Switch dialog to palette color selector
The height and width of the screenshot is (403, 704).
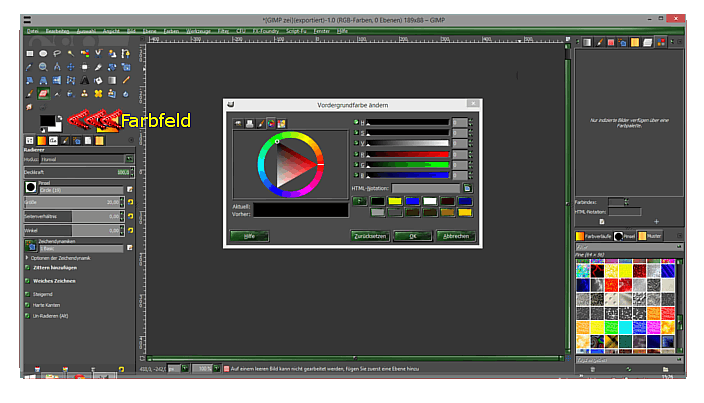[x=282, y=123]
